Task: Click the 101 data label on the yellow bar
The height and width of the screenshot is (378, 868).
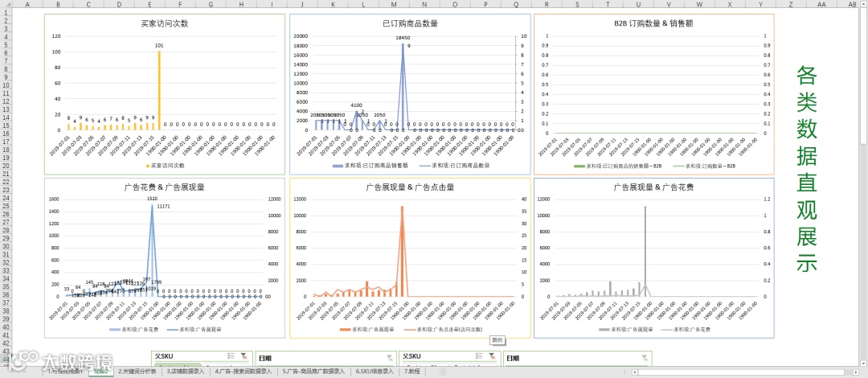Action: coord(159,46)
